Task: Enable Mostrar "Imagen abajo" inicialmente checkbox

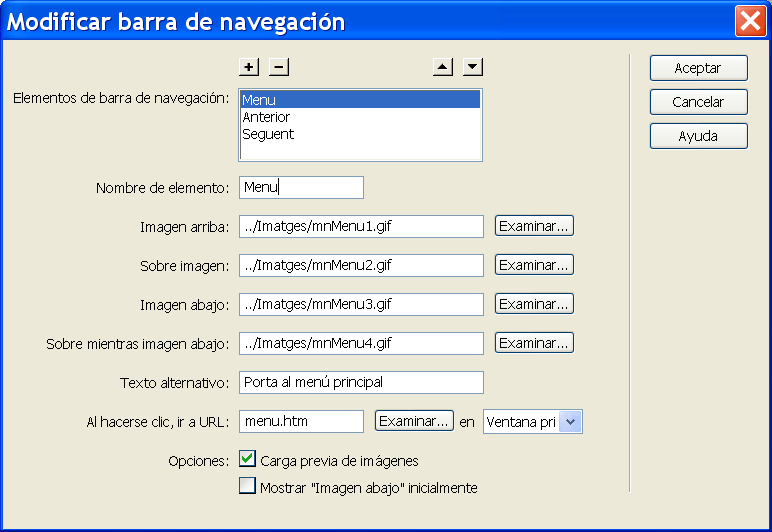Action: click(x=247, y=487)
